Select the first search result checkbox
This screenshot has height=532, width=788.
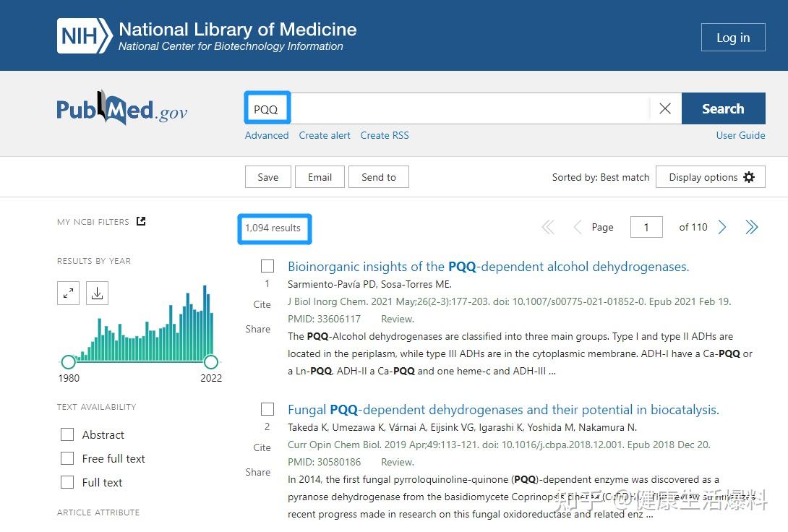coord(267,266)
